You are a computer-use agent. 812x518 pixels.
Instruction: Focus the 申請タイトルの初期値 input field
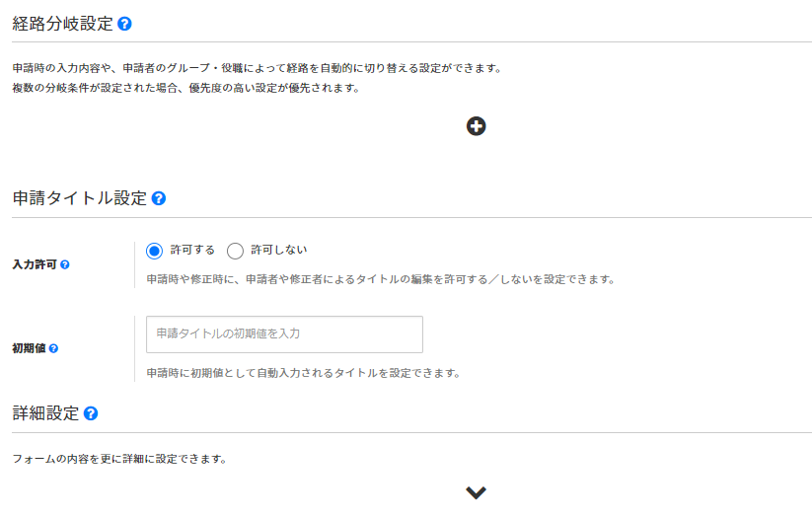(x=284, y=334)
